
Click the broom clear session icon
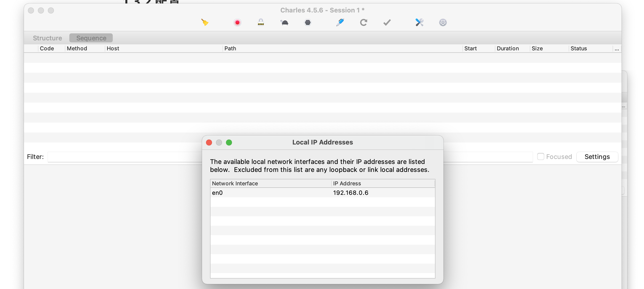[x=205, y=22]
